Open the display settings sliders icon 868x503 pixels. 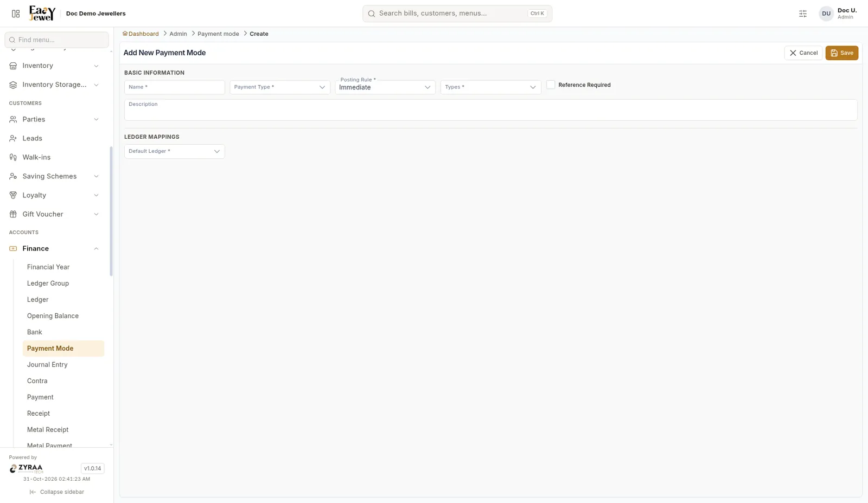point(803,14)
